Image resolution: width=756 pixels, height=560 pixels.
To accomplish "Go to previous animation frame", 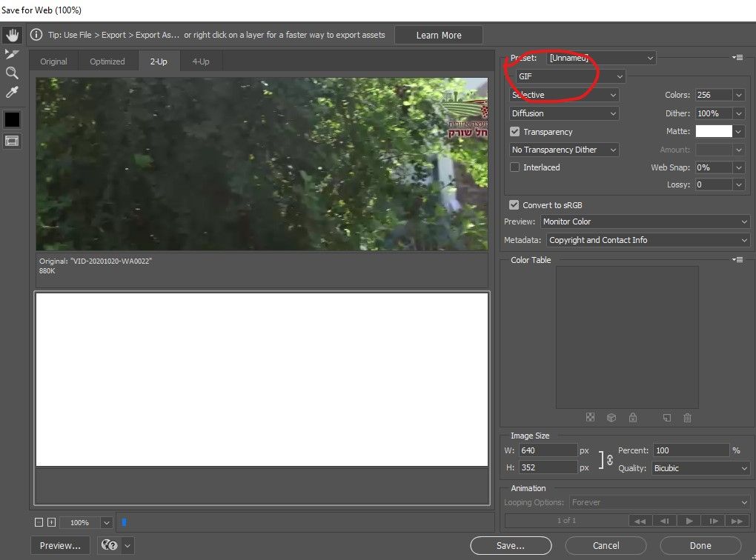I will [x=664, y=521].
